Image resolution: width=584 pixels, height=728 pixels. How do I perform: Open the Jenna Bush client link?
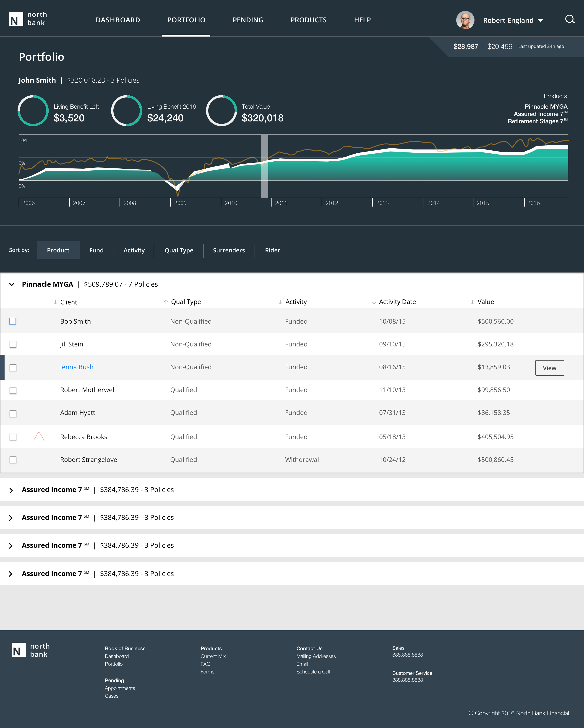click(x=77, y=367)
